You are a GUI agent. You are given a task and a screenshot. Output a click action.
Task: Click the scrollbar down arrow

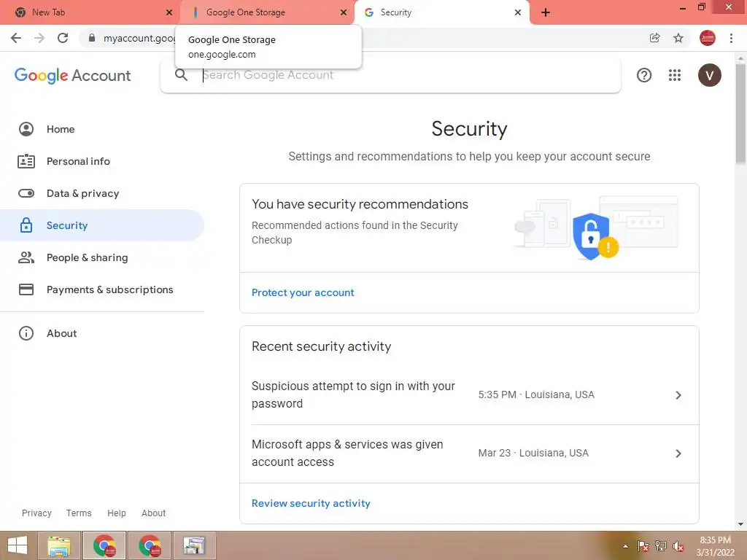(x=741, y=524)
